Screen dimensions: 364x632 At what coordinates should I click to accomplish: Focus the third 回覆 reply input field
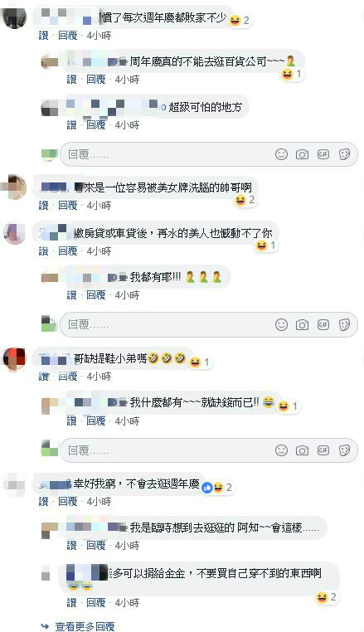coord(208,450)
